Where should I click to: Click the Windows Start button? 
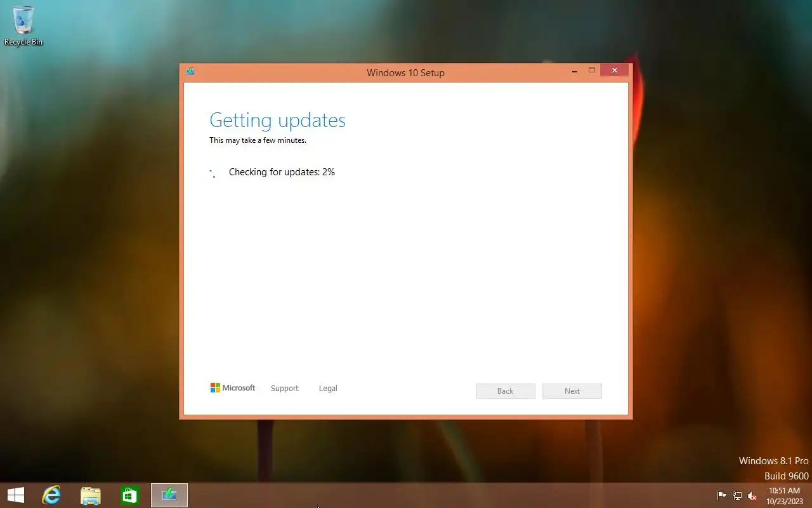tap(15, 495)
